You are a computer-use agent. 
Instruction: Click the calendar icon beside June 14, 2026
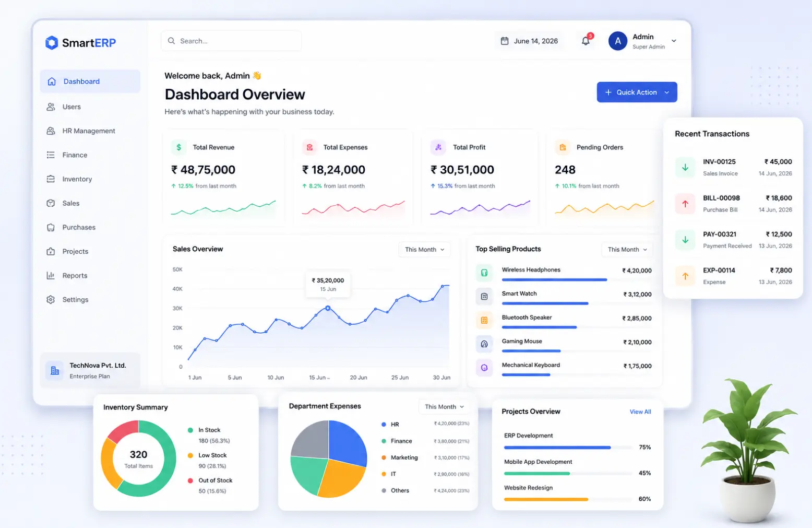[x=505, y=41]
